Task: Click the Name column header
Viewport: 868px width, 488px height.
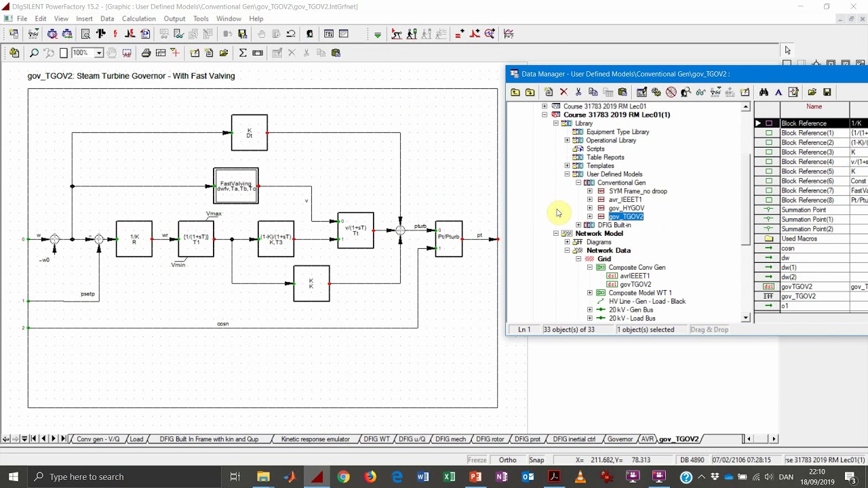Action: (814, 106)
